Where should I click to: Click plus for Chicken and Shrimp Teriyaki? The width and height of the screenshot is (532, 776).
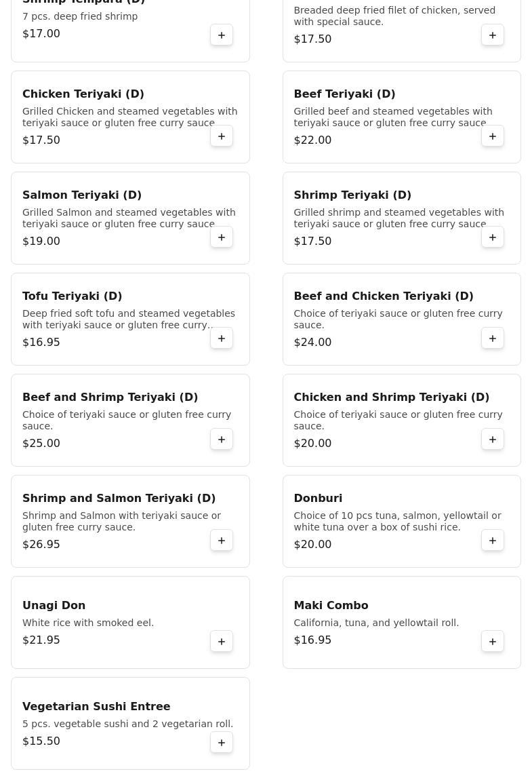tap(493, 440)
